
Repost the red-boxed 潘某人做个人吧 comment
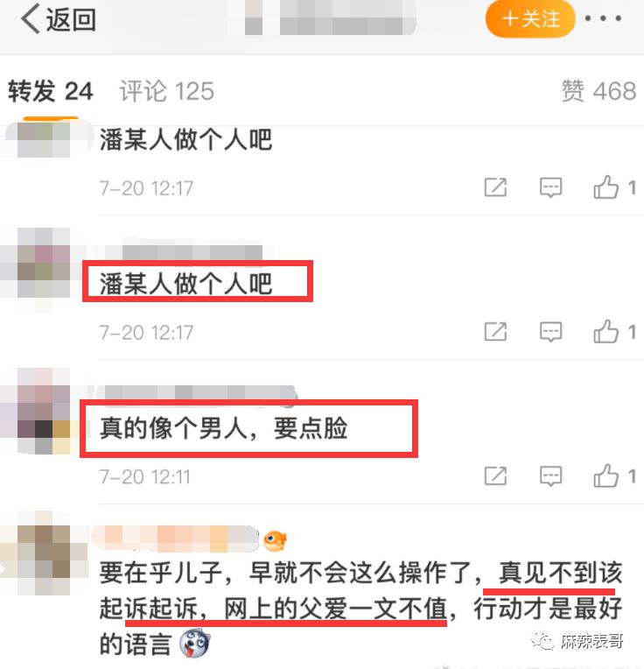(x=495, y=332)
